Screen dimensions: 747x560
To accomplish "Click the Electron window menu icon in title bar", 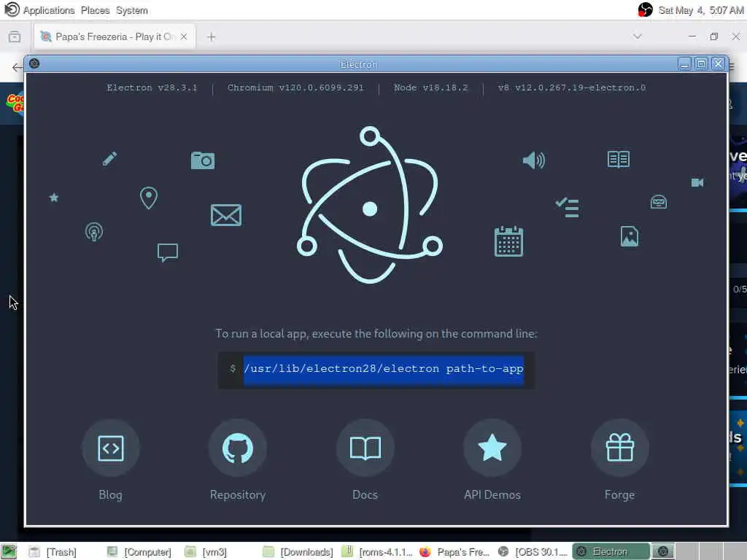I will [34, 63].
